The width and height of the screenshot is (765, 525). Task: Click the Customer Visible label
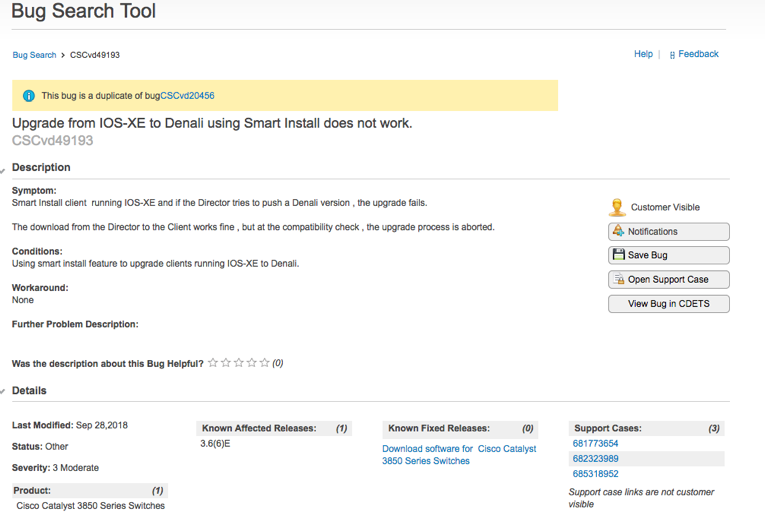665,207
